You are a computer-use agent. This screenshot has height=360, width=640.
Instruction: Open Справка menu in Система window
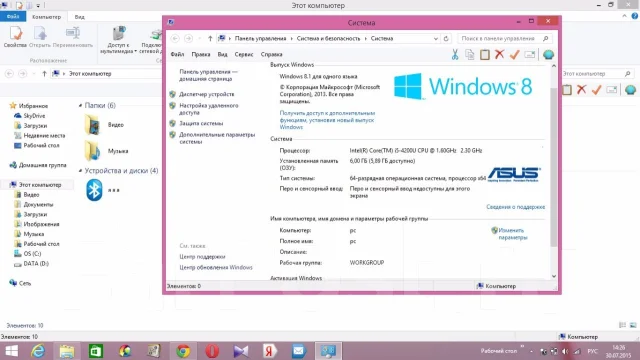[x=271, y=54]
